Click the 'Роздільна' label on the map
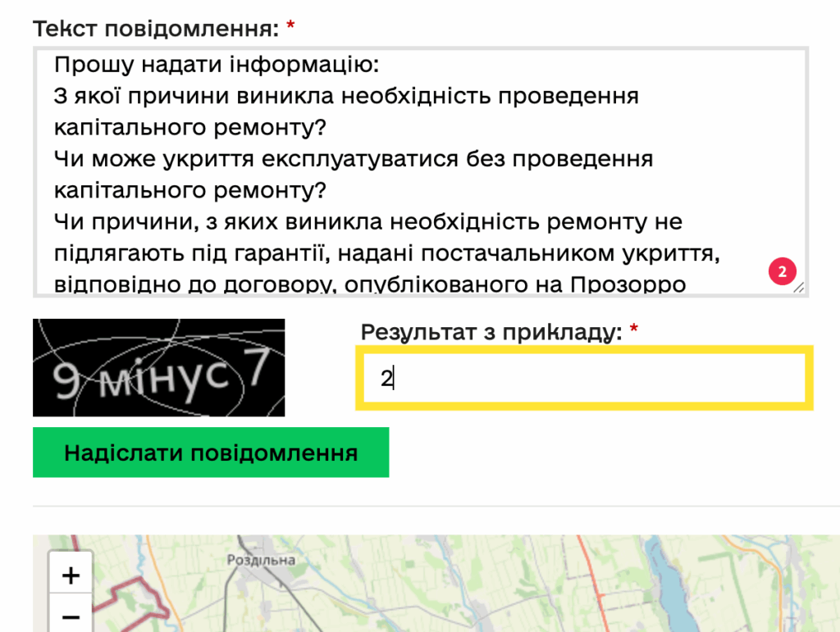Screen dimensions: 840x632 click(261, 560)
